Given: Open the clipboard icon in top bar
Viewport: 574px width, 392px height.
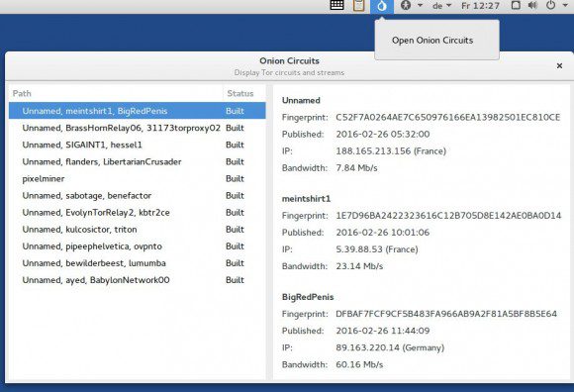Looking at the screenshot, I should coord(358,5).
